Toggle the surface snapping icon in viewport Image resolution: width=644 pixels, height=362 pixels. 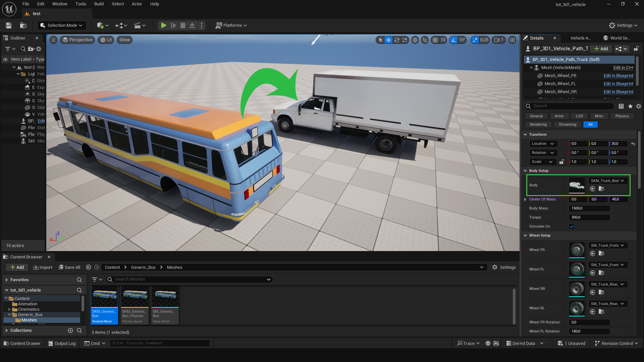pos(425,40)
